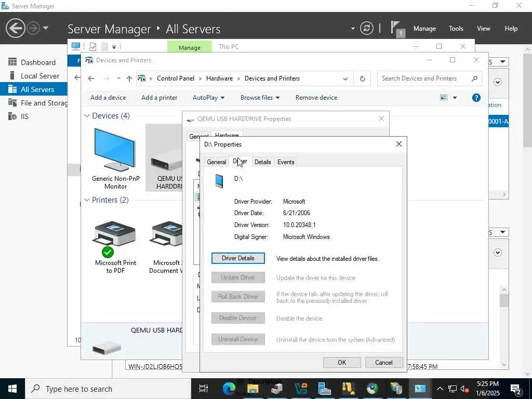Collapse the Printers (2) group
The image size is (532, 399).
pyautogui.click(x=87, y=200)
